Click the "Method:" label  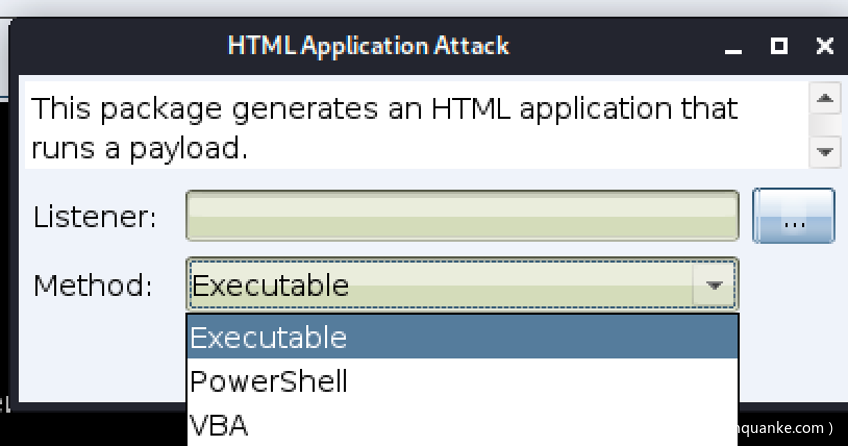[x=93, y=286]
